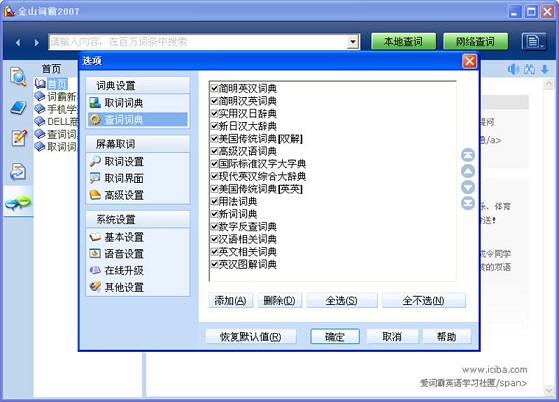Viewport: 559px width, 402px height.
Task: Click the 添加(A) button
Action: tap(231, 300)
